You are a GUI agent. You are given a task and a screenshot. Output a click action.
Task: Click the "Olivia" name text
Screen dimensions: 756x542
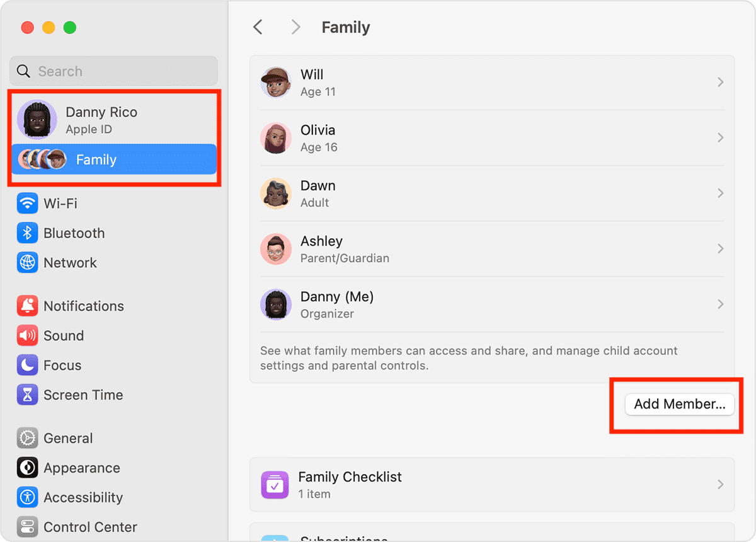[x=318, y=130]
